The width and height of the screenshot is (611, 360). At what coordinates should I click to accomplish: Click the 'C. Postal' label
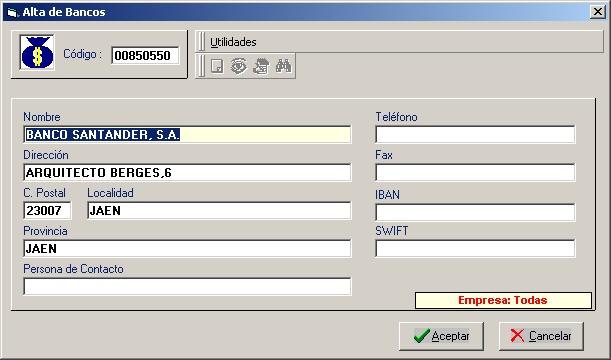[x=44, y=193]
